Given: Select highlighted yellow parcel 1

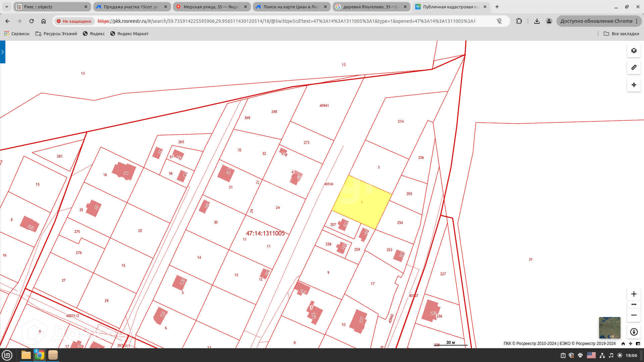Looking at the screenshot, I should (362, 203).
